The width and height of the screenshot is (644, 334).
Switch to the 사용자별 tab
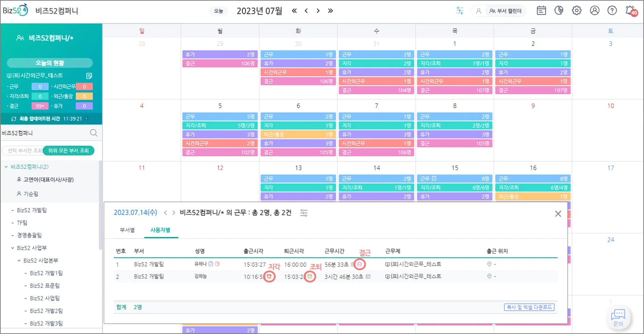(x=160, y=230)
